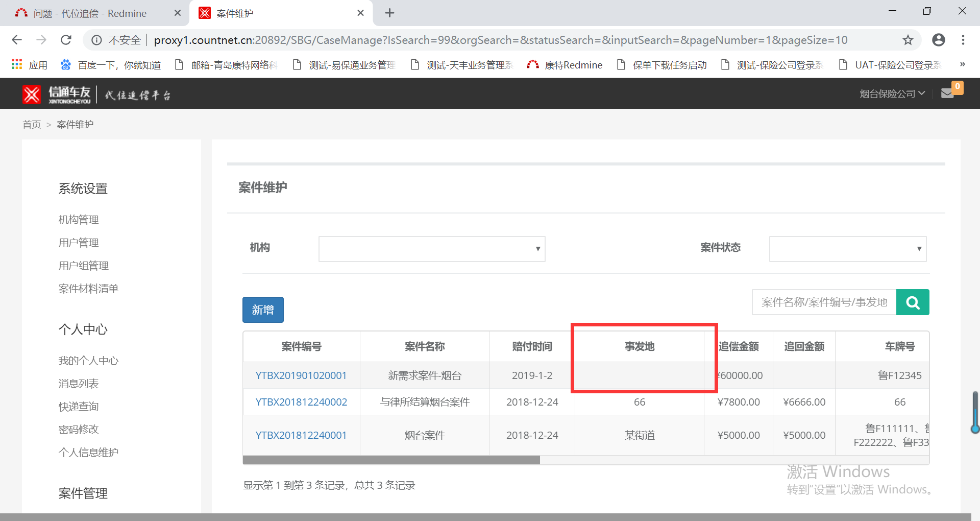Go to 首页 in the breadcrumb
This screenshot has width=980, height=521.
[x=32, y=124]
